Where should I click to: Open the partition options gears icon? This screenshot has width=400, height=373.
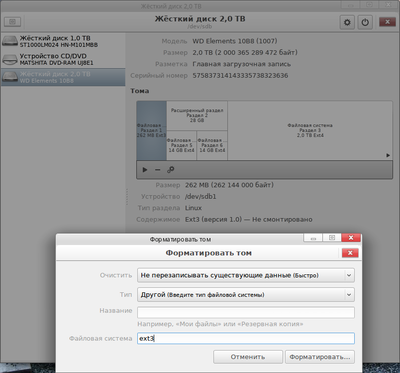click(x=171, y=170)
